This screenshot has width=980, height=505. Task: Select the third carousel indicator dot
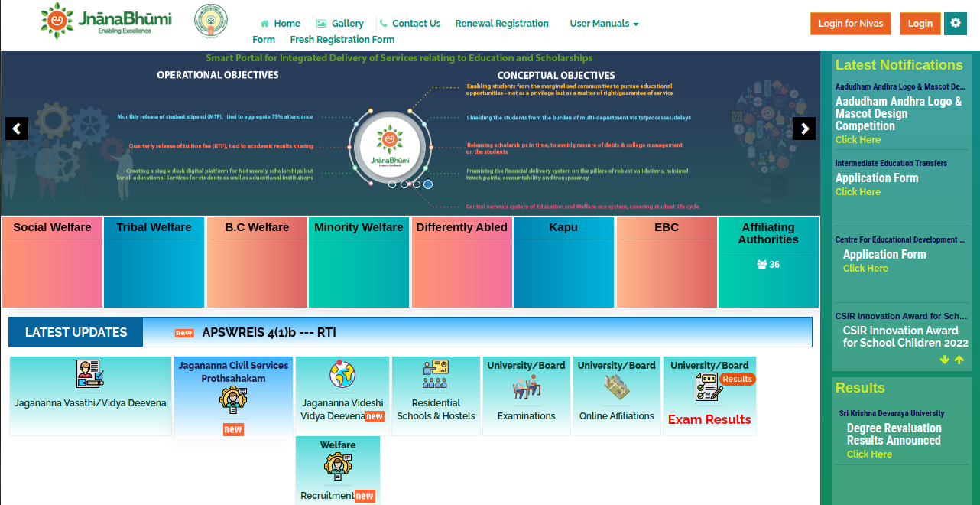click(416, 184)
